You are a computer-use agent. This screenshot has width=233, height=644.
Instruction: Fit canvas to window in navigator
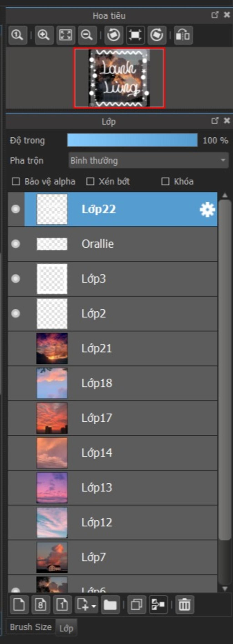(66, 35)
